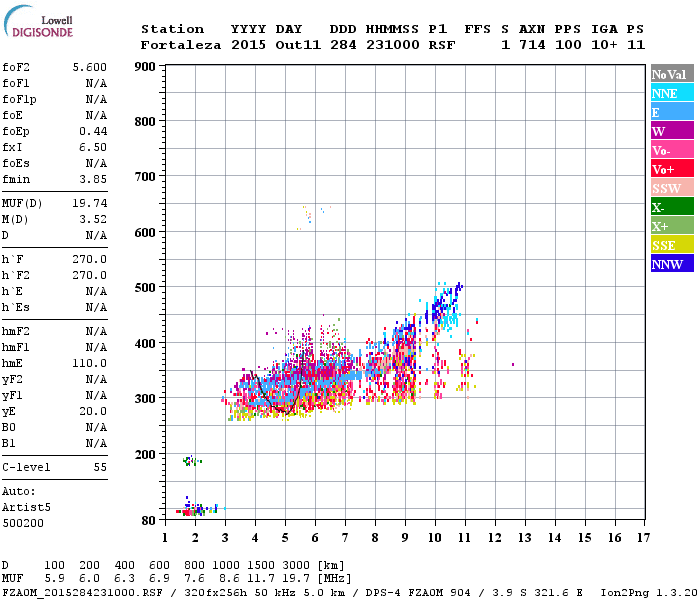700x600 pixels.
Task: Click the W purple legend swatch
Action: [x=672, y=131]
